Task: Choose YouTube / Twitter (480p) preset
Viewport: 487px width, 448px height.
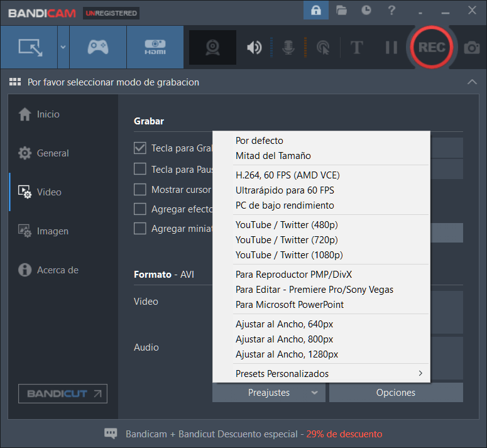Action: [x=322, y=225]
